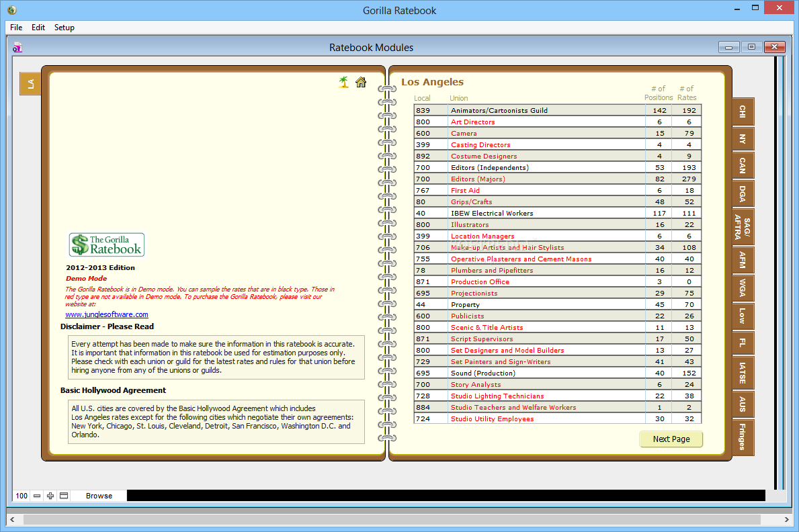Screen dimensions: 799x532
Task: Minimize the Ratebook Modules inner window
Action: click(x=728, y=47)
